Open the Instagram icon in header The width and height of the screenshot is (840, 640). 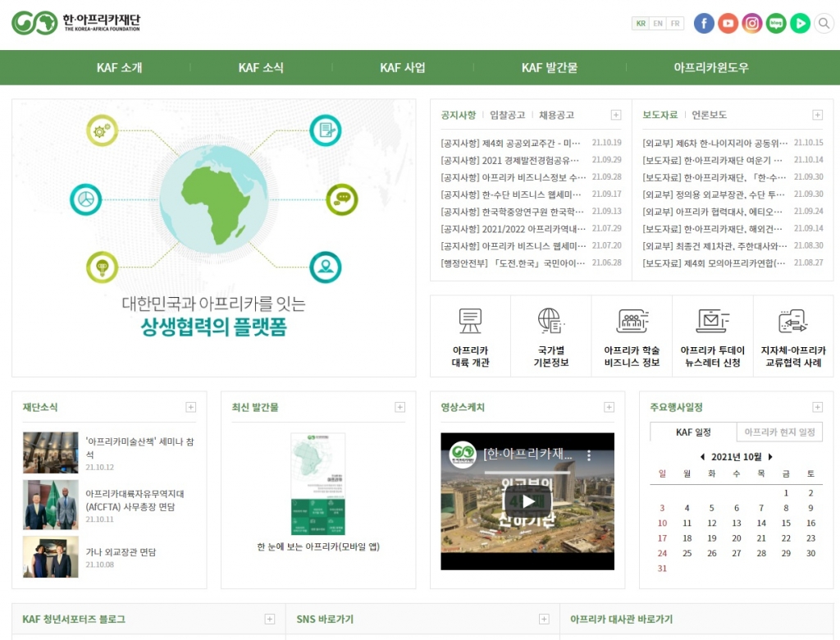[x=751, y=23]
